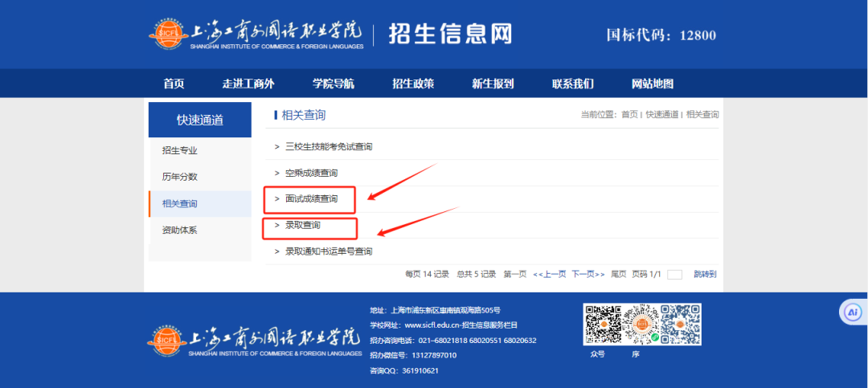This screenshot has width=868, height=388.
Task: Click the floating AI assistant icon
Action: click(x=853, y=312)
